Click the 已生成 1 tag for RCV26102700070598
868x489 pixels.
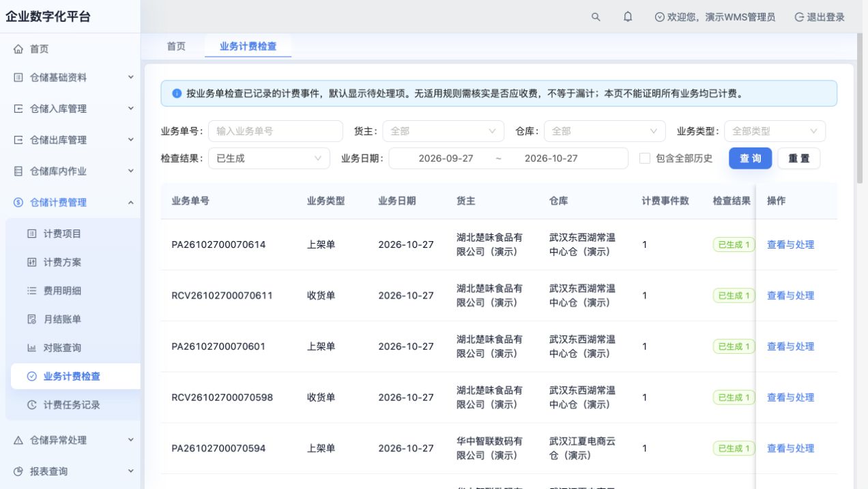(x=734, y=397)
